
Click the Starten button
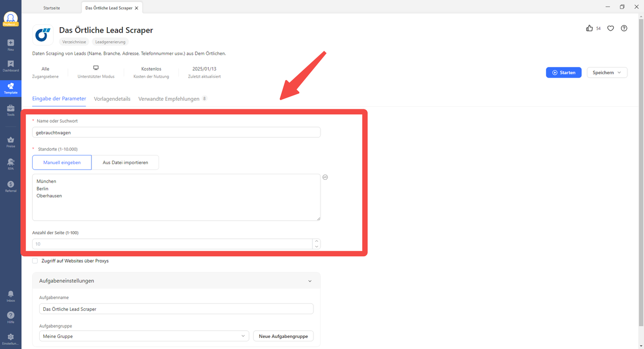point(563,73)
